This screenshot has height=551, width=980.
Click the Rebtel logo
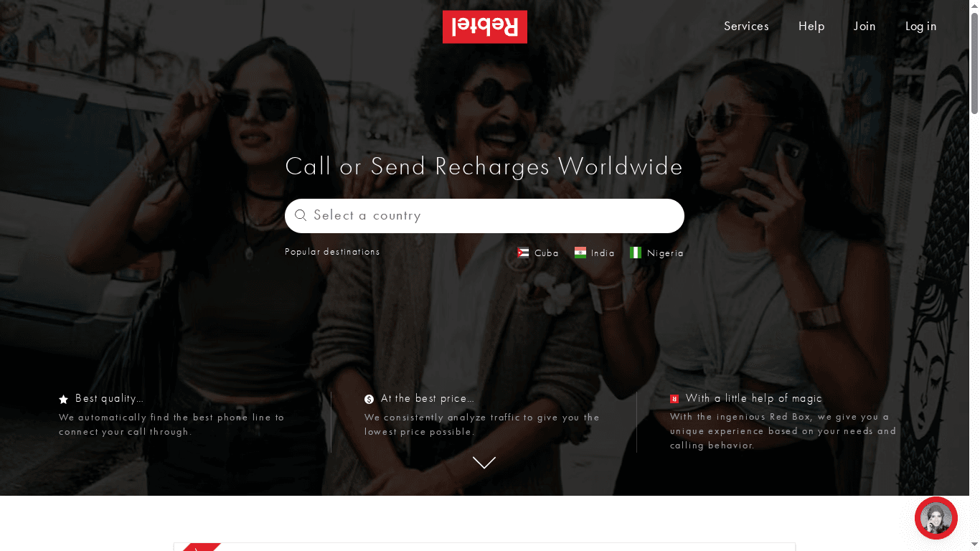(x=484, y=27)
